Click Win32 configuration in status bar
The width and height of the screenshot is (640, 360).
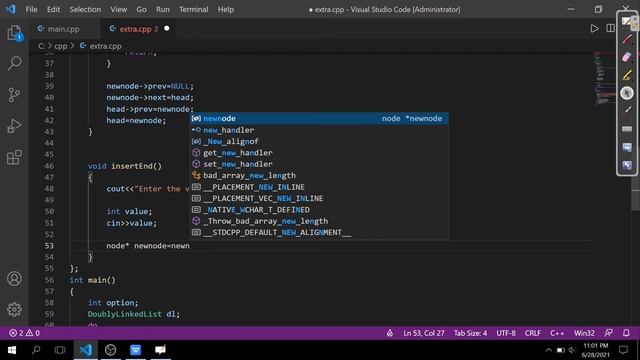pos(584,333)
